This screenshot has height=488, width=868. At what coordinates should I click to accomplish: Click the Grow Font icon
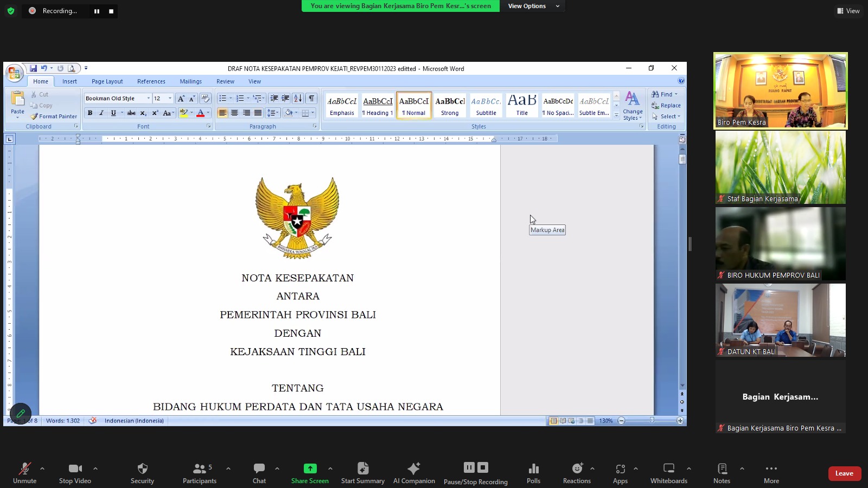point(181,98)
